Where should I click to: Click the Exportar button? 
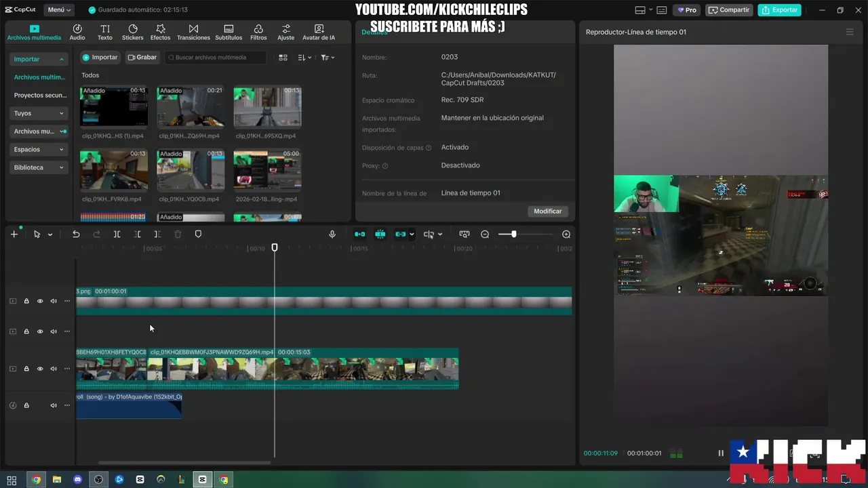coord(779,10)
